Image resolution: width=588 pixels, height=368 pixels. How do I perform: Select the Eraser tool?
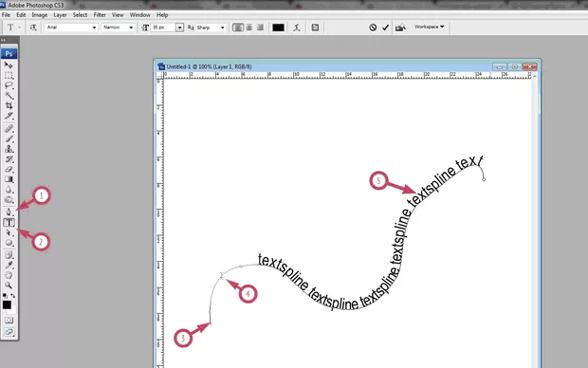(x=9, y=169)
